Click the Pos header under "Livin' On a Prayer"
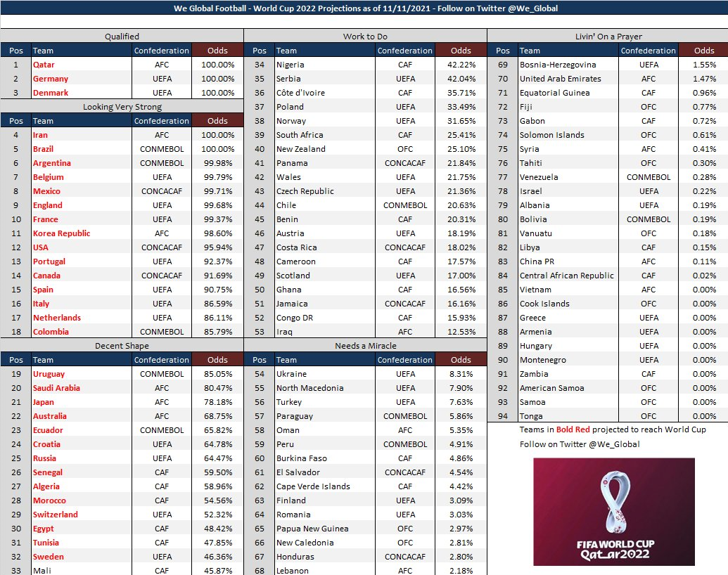Screen dimensions: 728x575 click(x=502, y=51)
